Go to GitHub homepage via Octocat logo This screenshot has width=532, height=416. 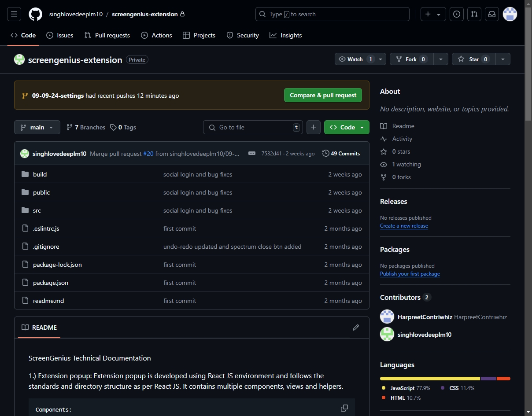(x=36, y=14)
